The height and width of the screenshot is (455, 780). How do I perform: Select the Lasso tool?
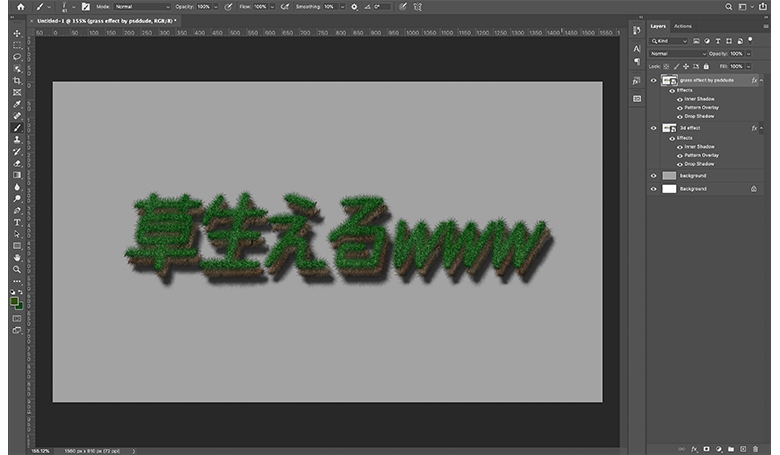[x=17, y=57]
